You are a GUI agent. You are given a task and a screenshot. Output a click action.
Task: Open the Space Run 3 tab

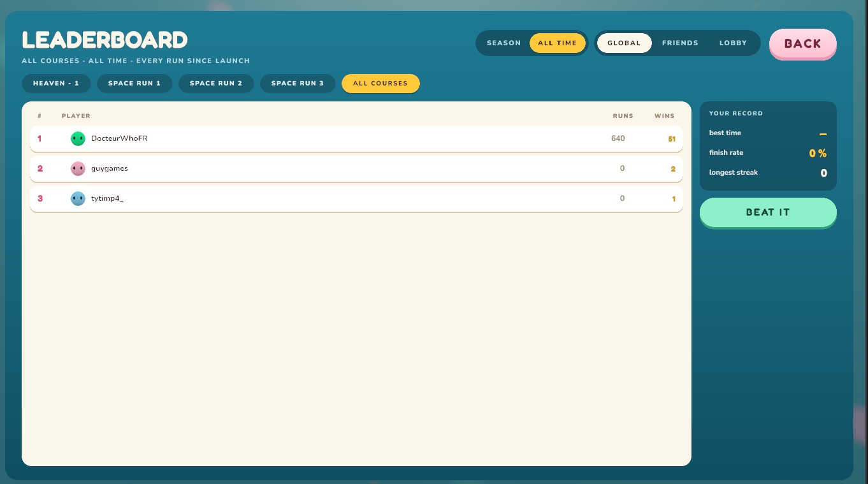click(298, 84)
